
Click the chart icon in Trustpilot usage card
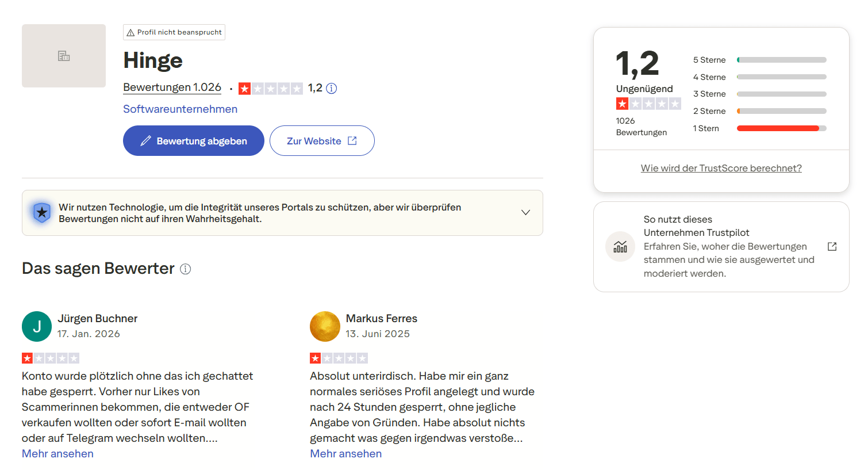click(620, 247)
